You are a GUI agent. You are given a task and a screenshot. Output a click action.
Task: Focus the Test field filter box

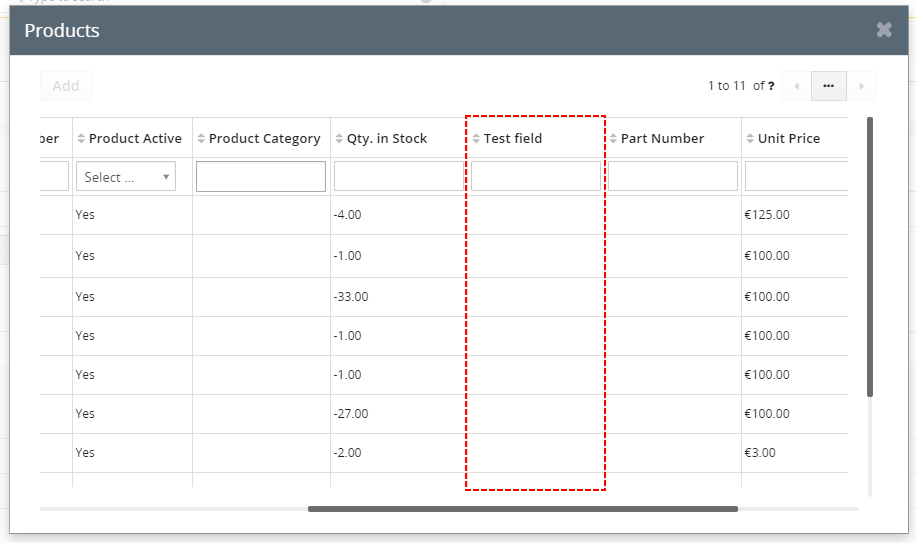coord(536,176)
